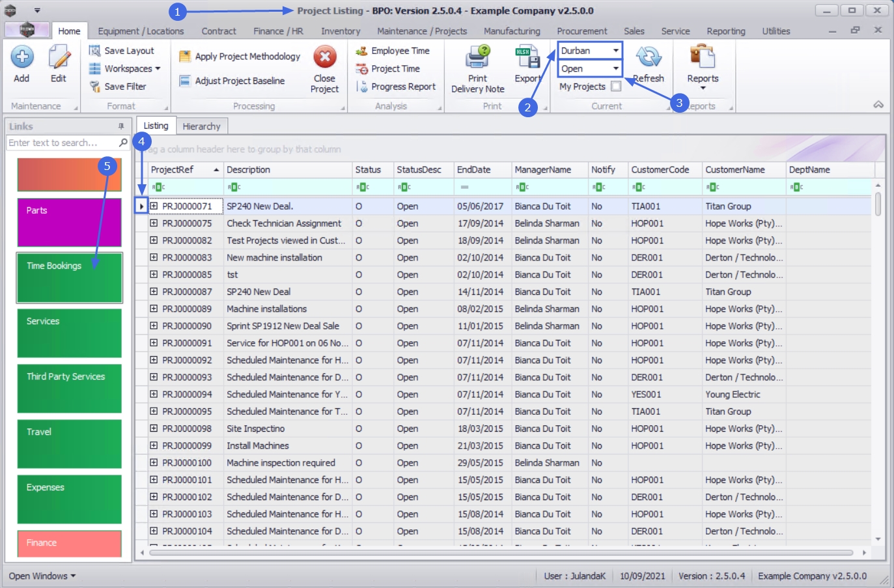The image size is (894, 588).
Task: Open the Durban site dropdown
Action: 615,51
